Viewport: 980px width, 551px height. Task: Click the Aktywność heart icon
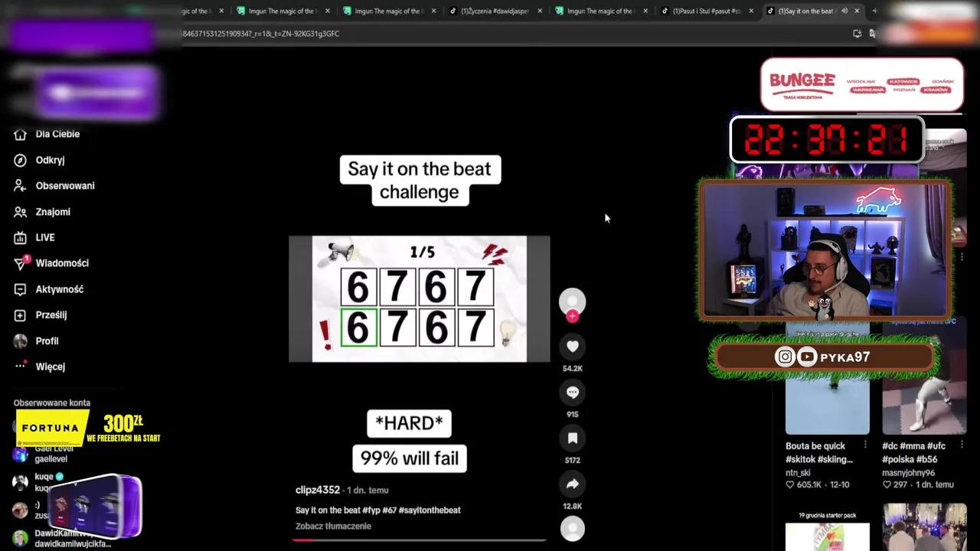(x=20, y=289)
